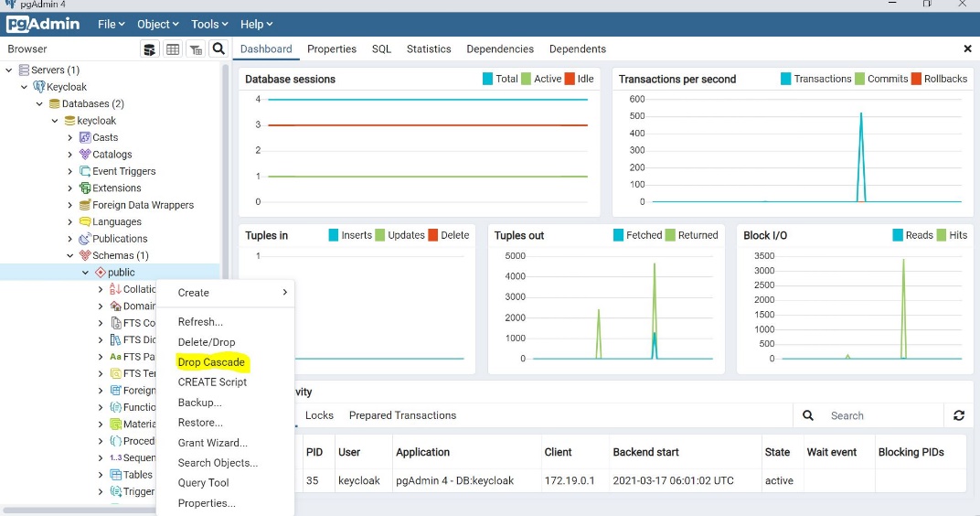
Task: Click the Schemas node icon
Action: tap(85, 255)
